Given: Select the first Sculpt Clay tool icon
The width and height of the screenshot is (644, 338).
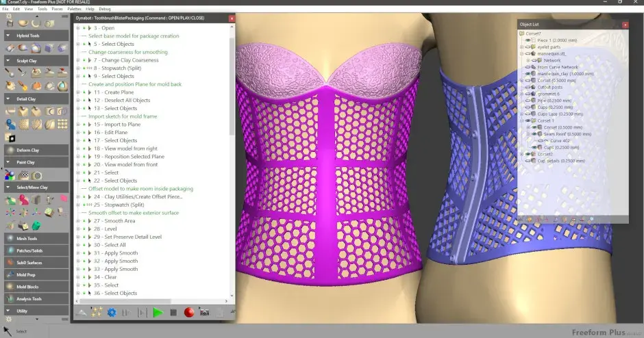Looking at the screenshot, I should tap(11, 71).
